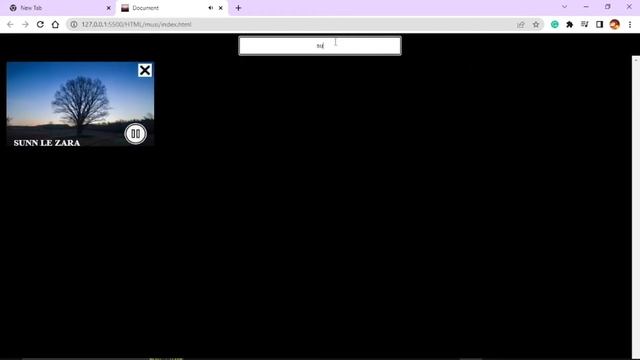
Task: Close the Sunn Le Zara card
Action: tap(145, 70)
